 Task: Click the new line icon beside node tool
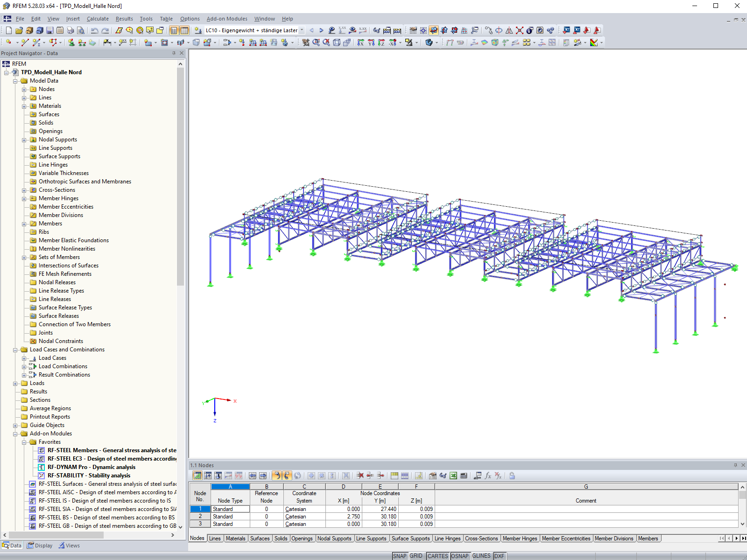click(25, 42)
